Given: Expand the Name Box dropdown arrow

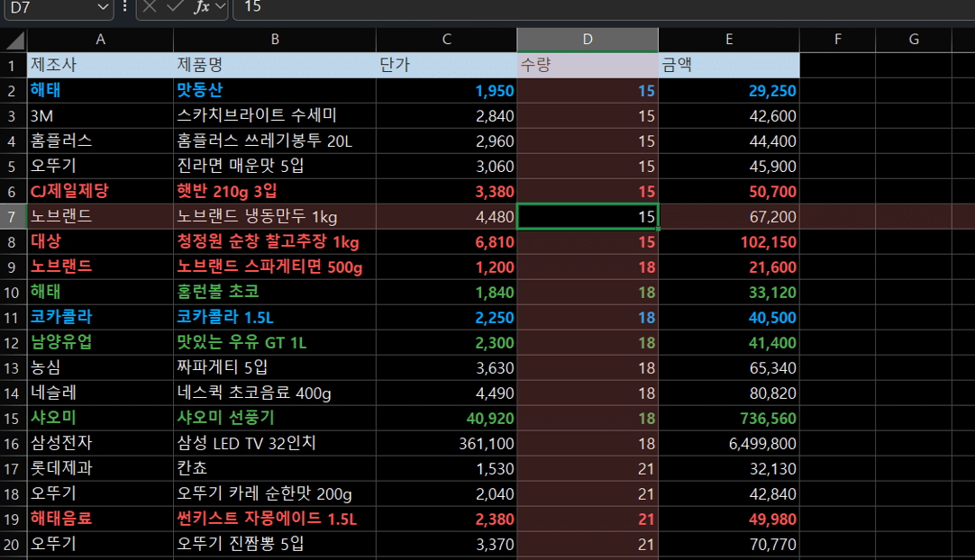Looking at the screenshot, I should [104, 6].
